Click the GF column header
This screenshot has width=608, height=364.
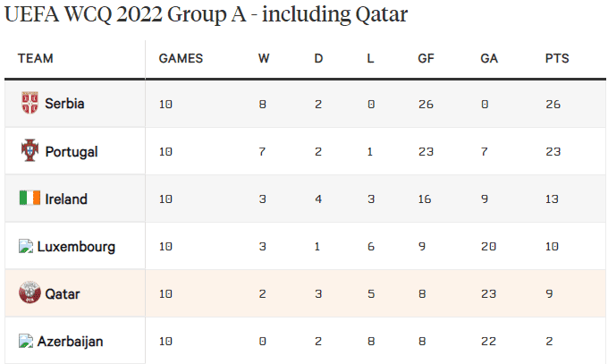[x=426, y=59]
